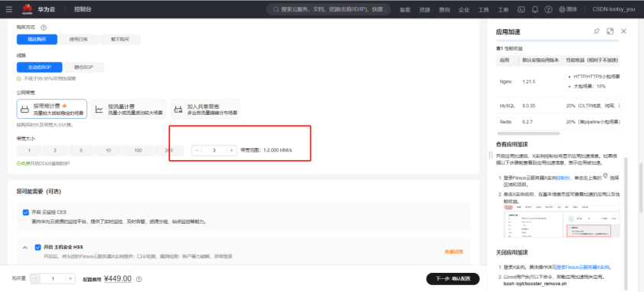Click the 华为云 brand text

[47, 9]
